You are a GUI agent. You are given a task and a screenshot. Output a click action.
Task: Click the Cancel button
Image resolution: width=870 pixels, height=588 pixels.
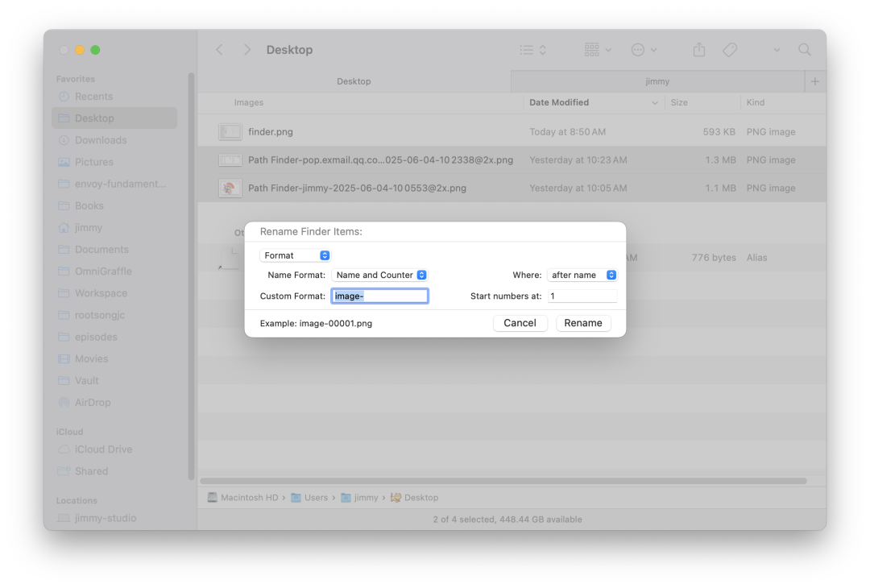(x=520, y=323)
